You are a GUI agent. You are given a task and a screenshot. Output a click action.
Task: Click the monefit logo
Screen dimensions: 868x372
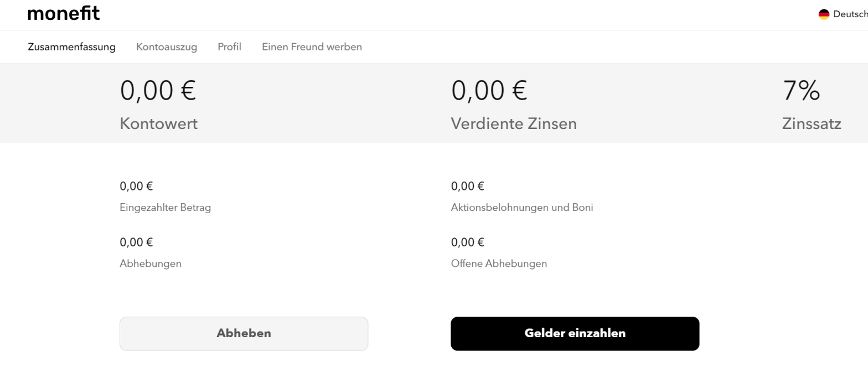64,14
